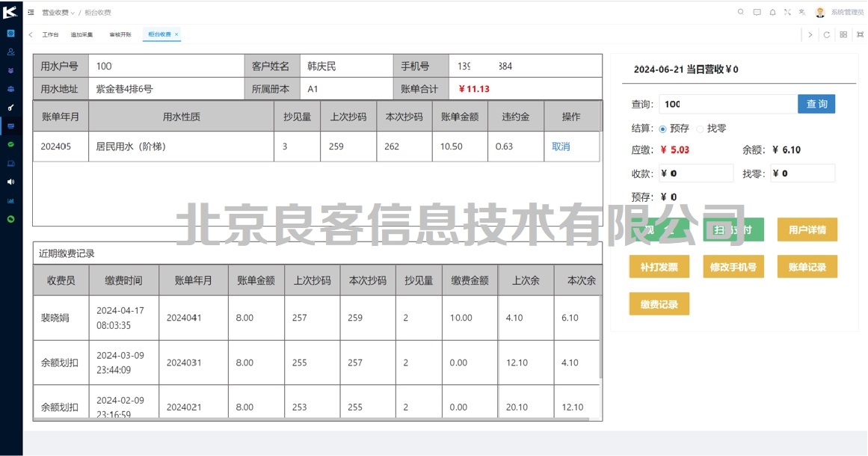Image resolution: width=868 pixels, height=456 pixels.
Task: Click the speaker announcement icon in sidebar
Action: (10, 181)
